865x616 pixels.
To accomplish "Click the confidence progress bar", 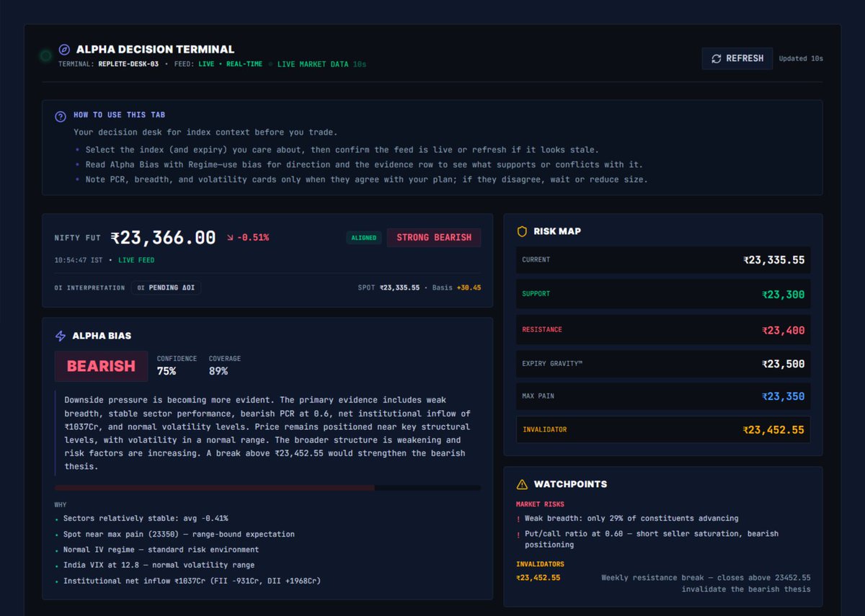I will [267, 488].
